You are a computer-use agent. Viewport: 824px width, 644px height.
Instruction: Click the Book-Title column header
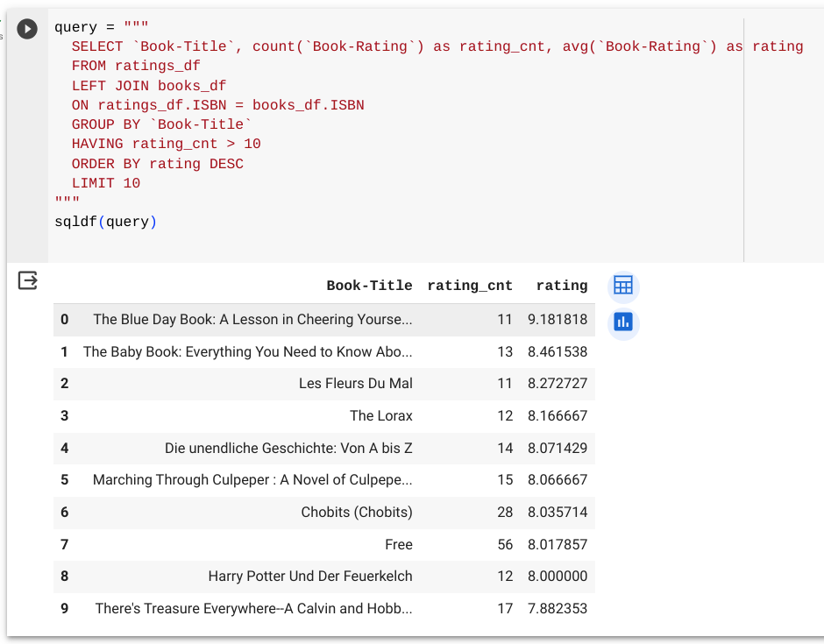(x=369, y=286)
